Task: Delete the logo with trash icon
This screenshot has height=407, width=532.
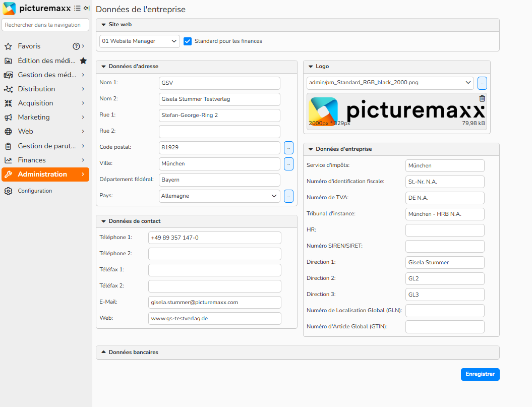Action: [482, 98]
